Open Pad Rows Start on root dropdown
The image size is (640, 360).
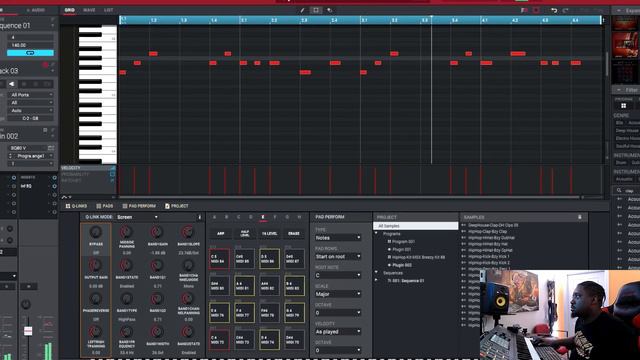tap(338, 256)
